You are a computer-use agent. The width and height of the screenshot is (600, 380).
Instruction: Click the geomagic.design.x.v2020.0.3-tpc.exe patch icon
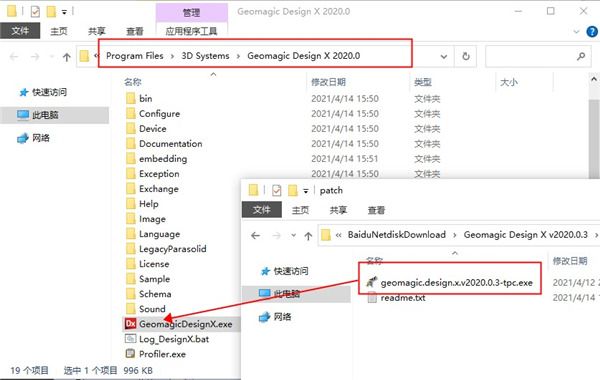pos(372,282)
